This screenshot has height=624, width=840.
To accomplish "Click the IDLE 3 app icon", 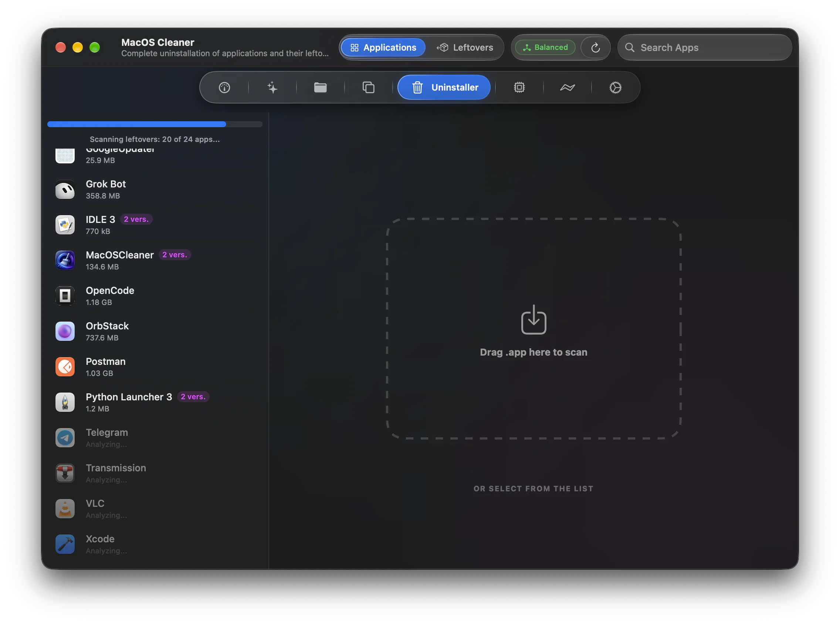I will point(65,225).
